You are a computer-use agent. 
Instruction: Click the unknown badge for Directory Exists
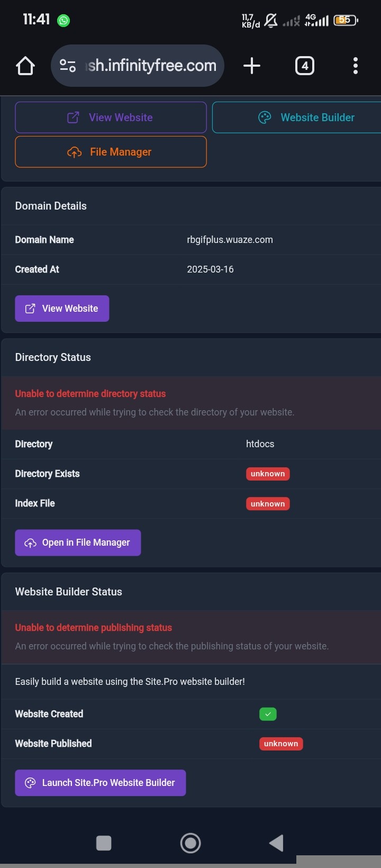coord(268,474)
